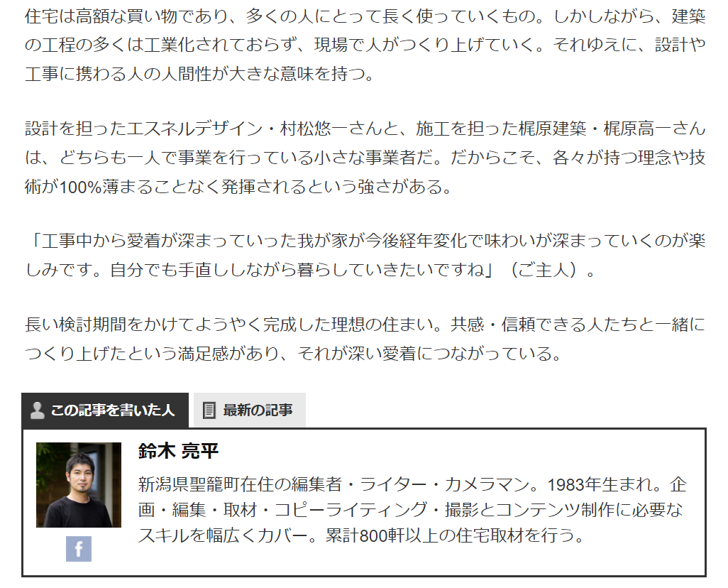This screenshot has height=588, width=728.
Task: Switch to the 最新の記事 tab
Action: coord(250,410)
